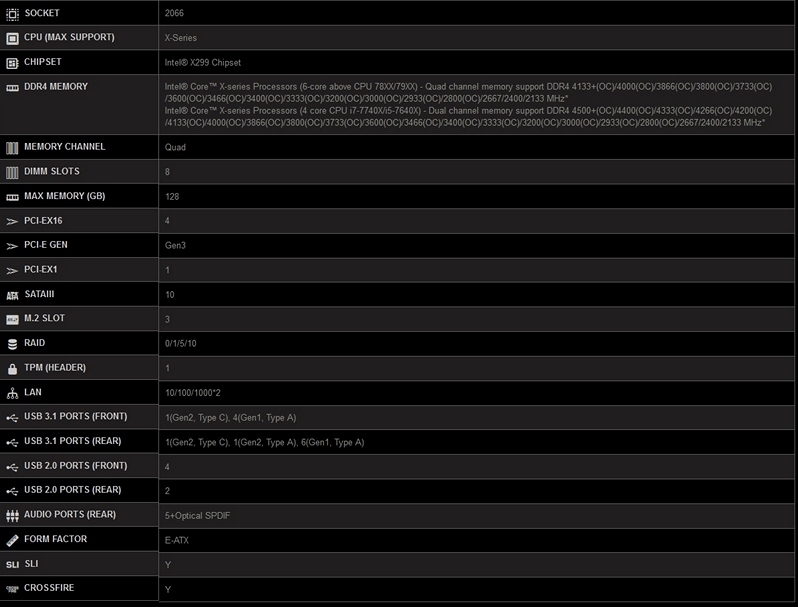Select the CHIPSET label
The image size is (798, 607).
pos(43,62)
